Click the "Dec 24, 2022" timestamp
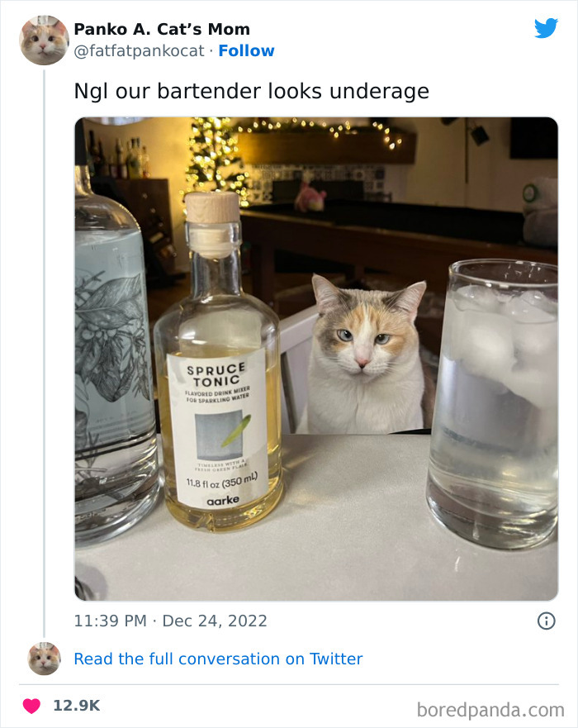The width and height of the screenshot is (578, 728). tap(216, 620)
